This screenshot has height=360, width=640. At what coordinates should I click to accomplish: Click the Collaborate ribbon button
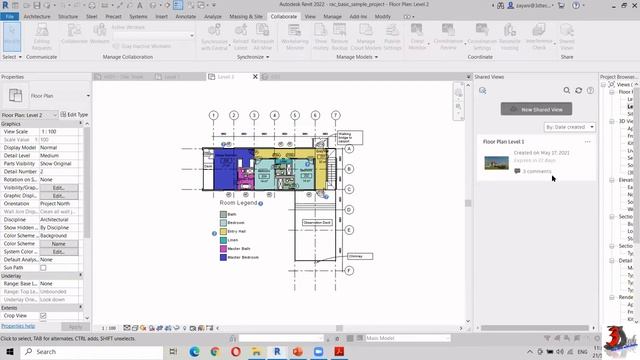(x=74, y=34)
